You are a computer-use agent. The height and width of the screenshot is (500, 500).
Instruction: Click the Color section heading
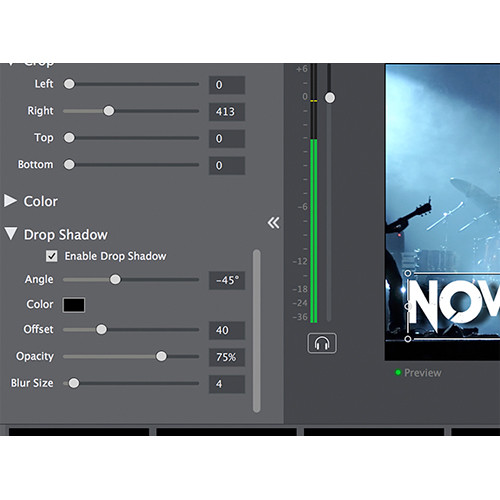coord(41,201)
